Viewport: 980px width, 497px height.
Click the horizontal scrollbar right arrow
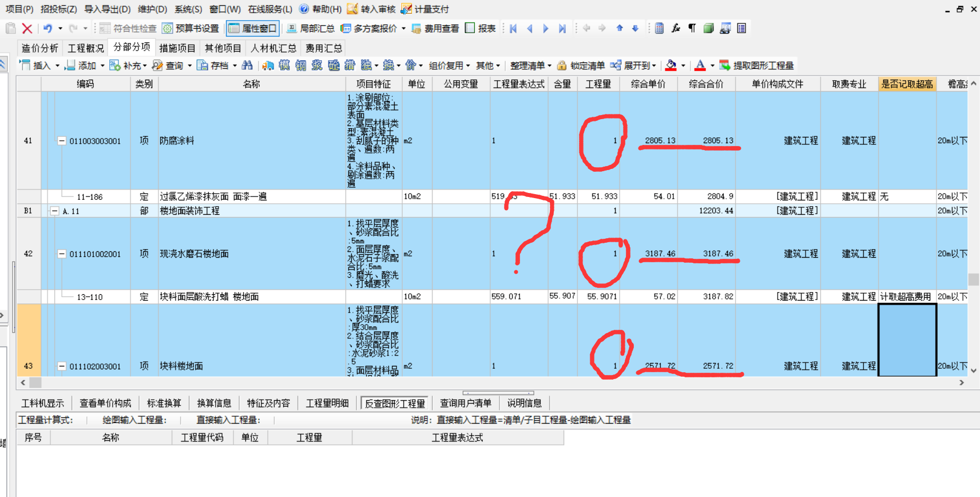click(x=962, y=382)
